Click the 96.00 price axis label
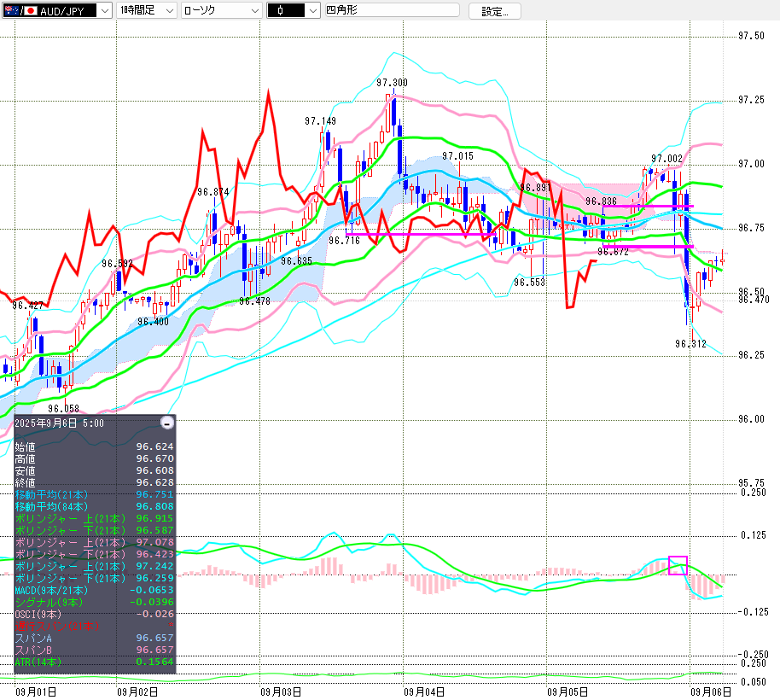Image resolution: width=780 pixels, height=700 pixels. (751, 419)
